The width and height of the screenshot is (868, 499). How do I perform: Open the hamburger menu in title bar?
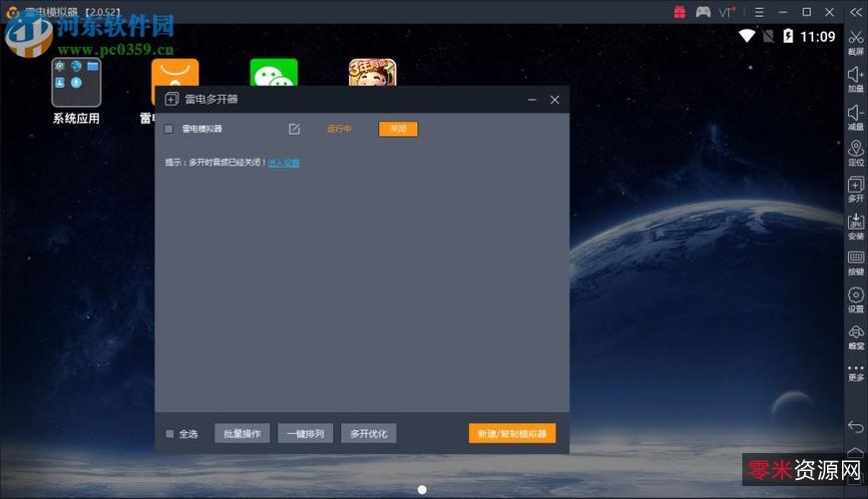759,12
